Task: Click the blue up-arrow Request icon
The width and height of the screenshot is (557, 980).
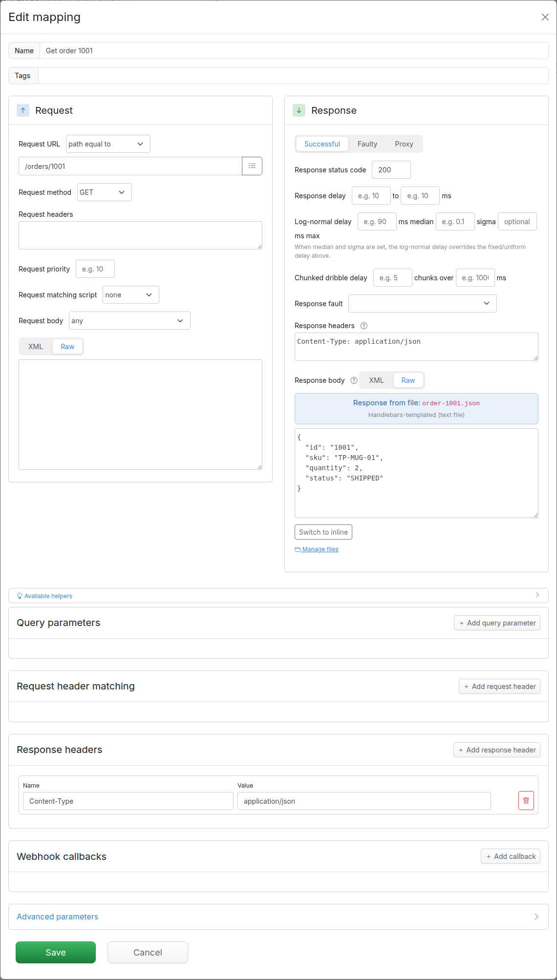Action: click(x=23, y=110)
